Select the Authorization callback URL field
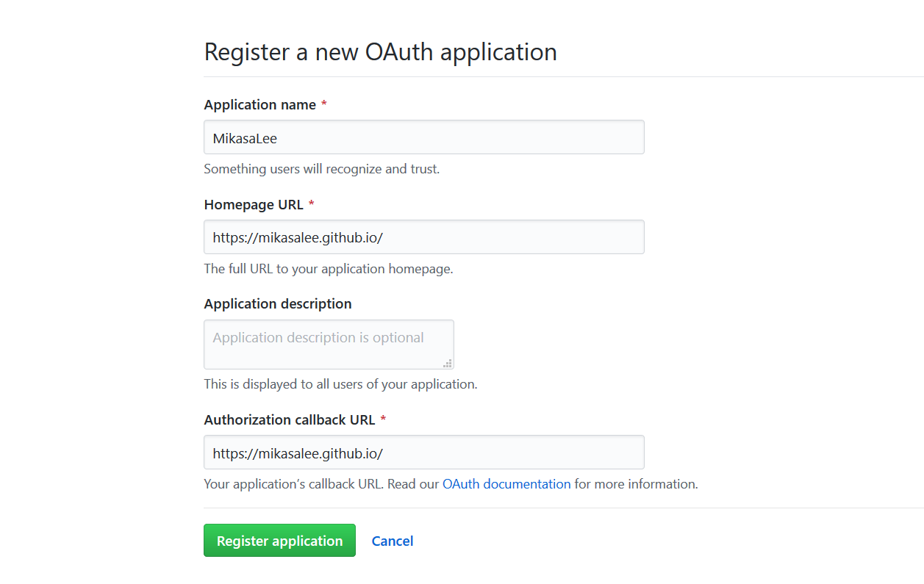Screen dimensions: 924x584 coord(423,453)
